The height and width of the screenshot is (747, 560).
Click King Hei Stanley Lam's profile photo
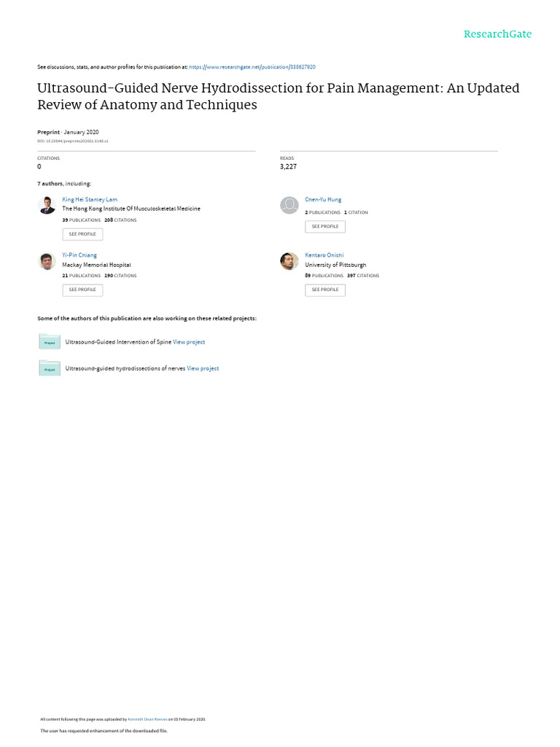[x=47, y=206]
